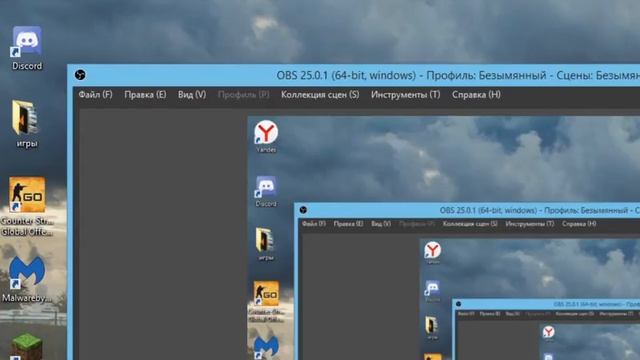The width and height of the screenshot is (640, 360).
Task: Click Коллекция сцен in nested OBS preview
Action: coord(470,224)
